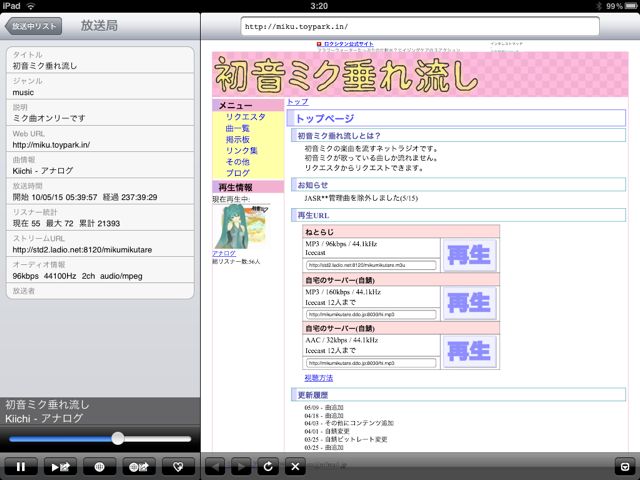Screen dimensions: 640x480
Task: Pause the radio stream playback
Action: tap(21, 467)
